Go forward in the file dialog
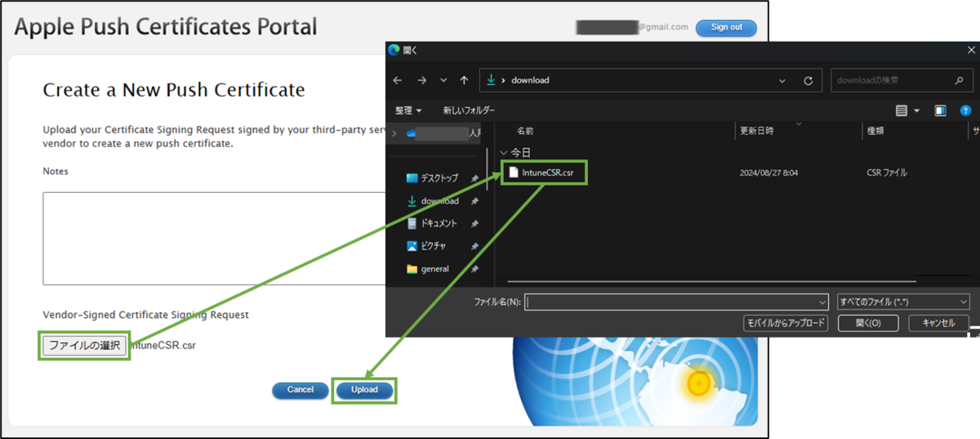The height and width of the screenshot is (439, 980). [421, 80]
